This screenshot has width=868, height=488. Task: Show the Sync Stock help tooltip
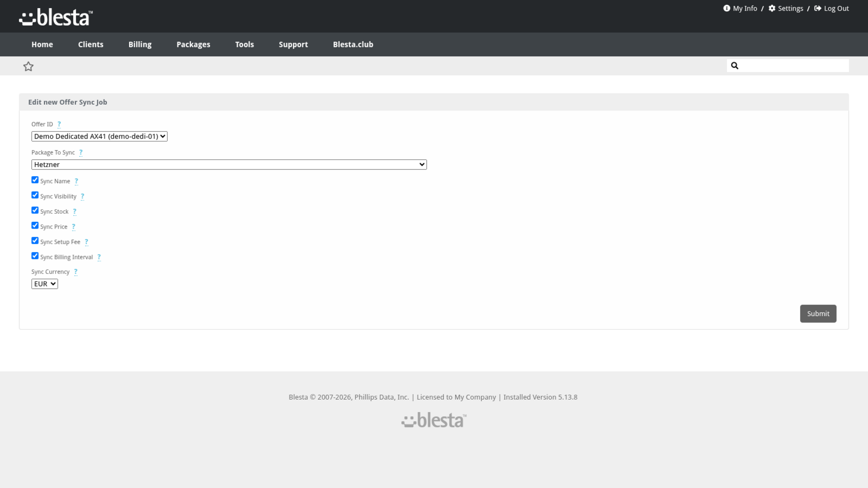pyautogui.click(x=75, y=211)
